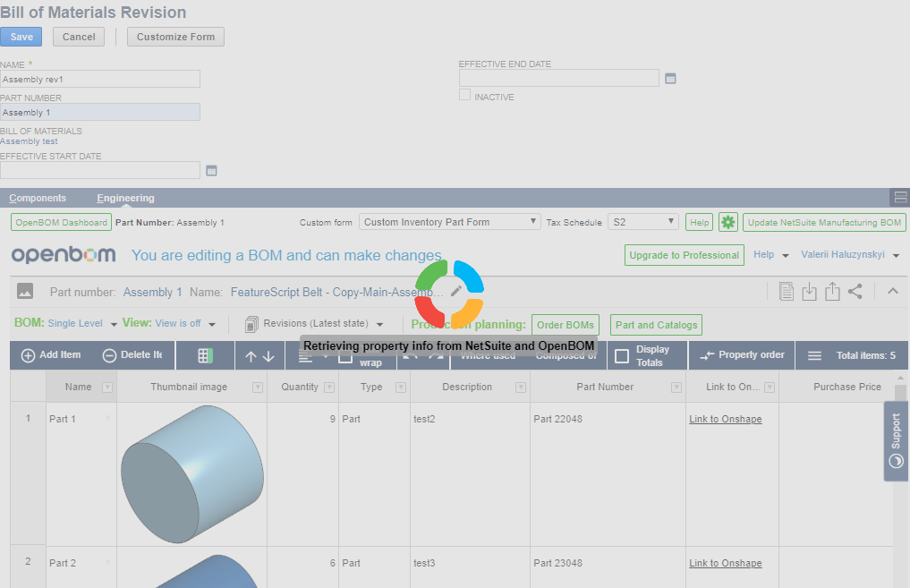
Task: Click Update NetSuite Manufacturing BOM
Action: (824, 222)
